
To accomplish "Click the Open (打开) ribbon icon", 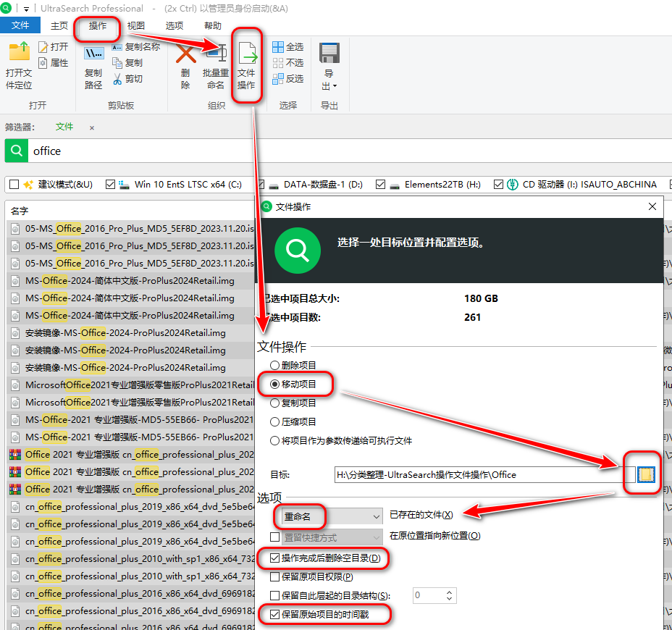I will 43,47.
